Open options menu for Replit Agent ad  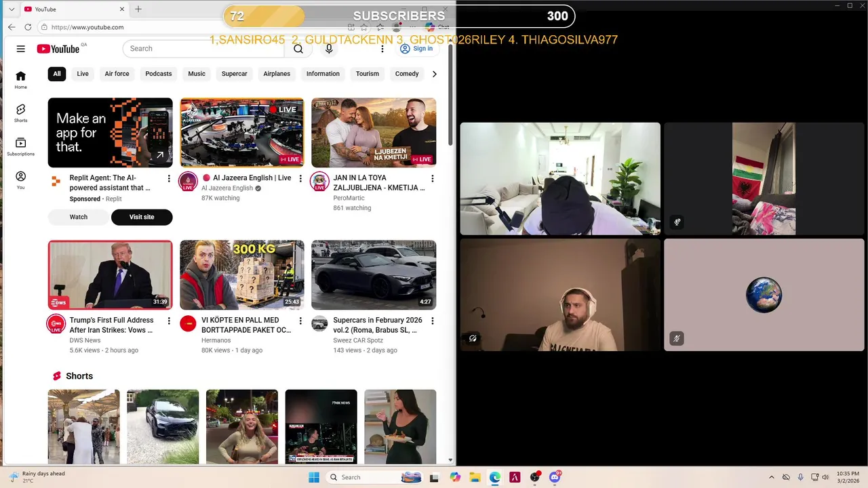(x=169, y=178)
